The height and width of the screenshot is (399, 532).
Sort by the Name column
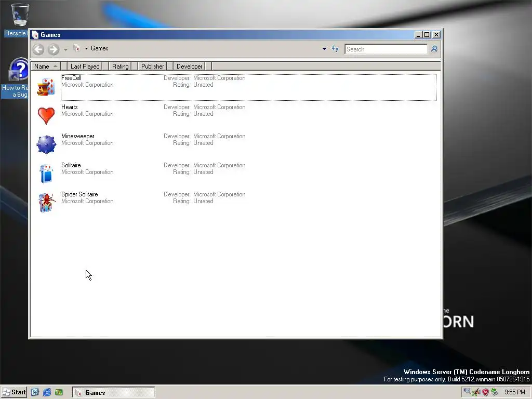click(46, 66)
